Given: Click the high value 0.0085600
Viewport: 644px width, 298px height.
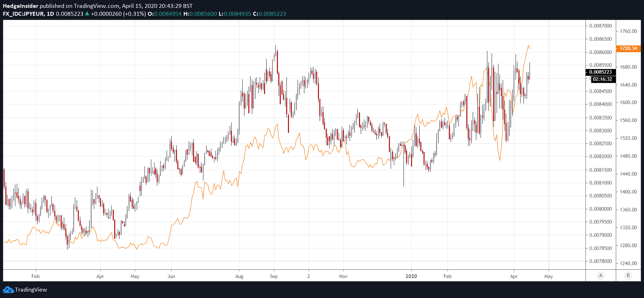Looking at the screenshot, I should [203, 14].
